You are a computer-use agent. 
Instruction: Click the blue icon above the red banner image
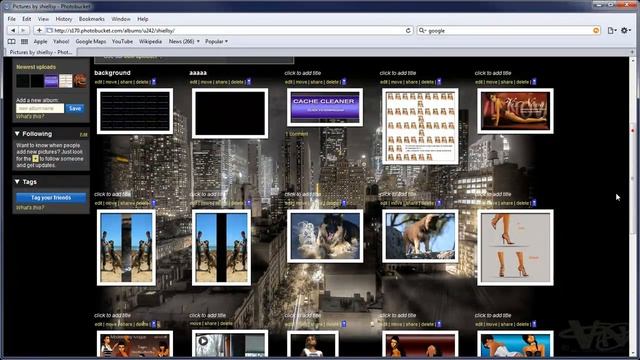[534, 82]
